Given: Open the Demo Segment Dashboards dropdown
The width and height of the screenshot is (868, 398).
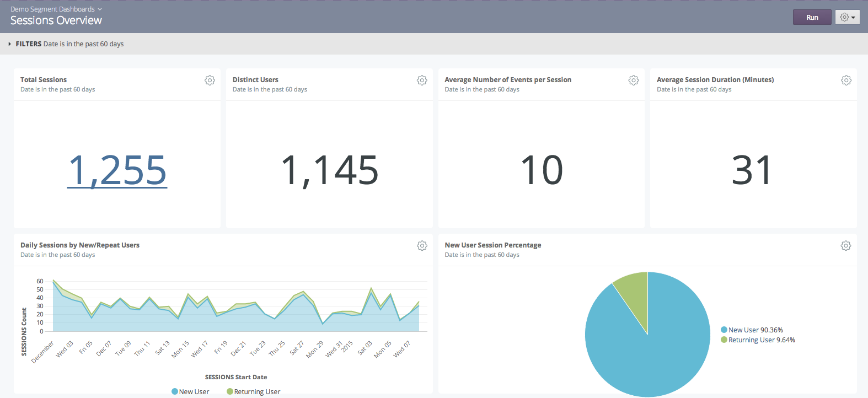Looking at the screenshot, I should (x=56, y=9).
